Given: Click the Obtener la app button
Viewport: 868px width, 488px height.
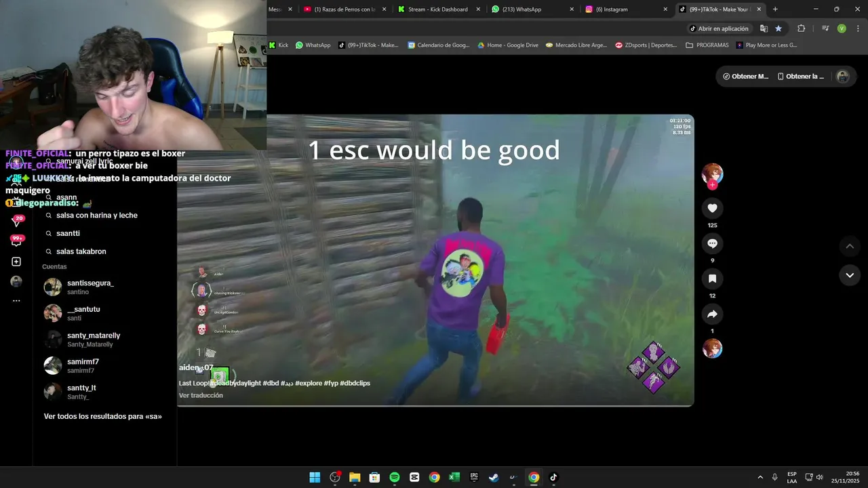Looking at the screenshot, I should [x=800, y=77].
